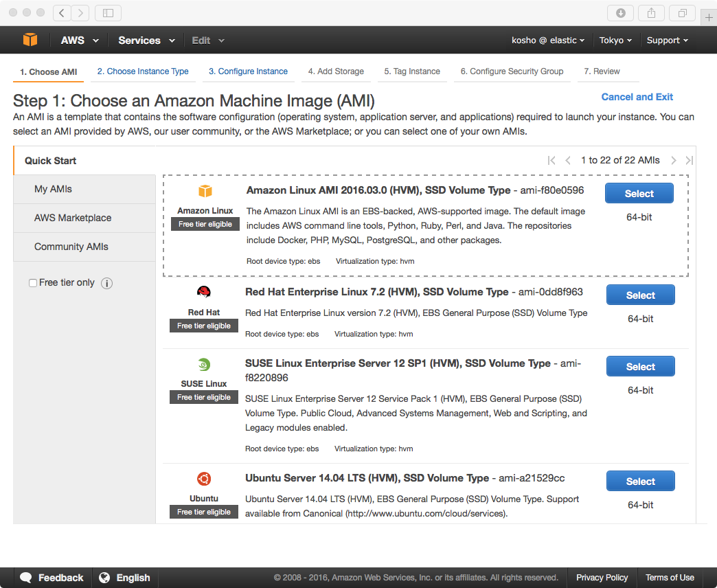This screenshot has height=588, width=717.
Task: Open the Services dropdown menu
Action: coord(146,41)
